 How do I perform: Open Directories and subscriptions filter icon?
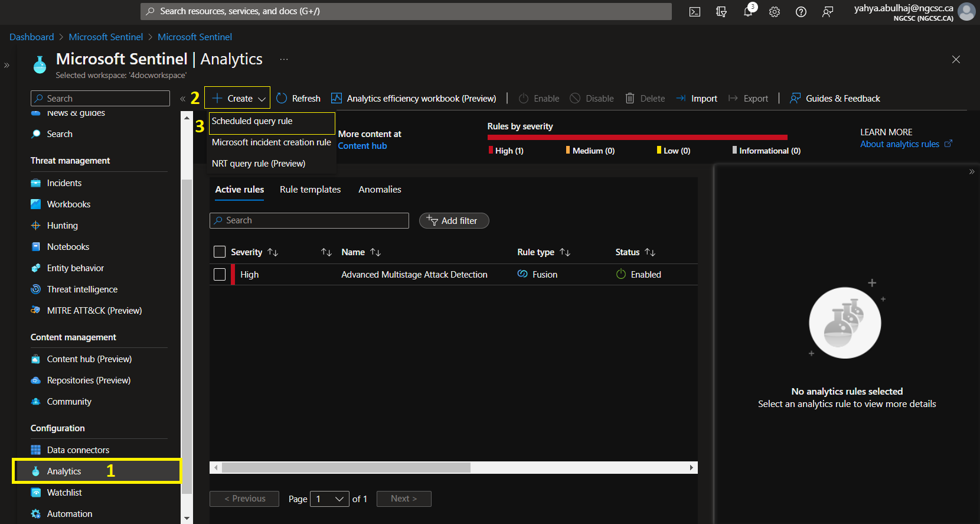(x=721, y=12)
